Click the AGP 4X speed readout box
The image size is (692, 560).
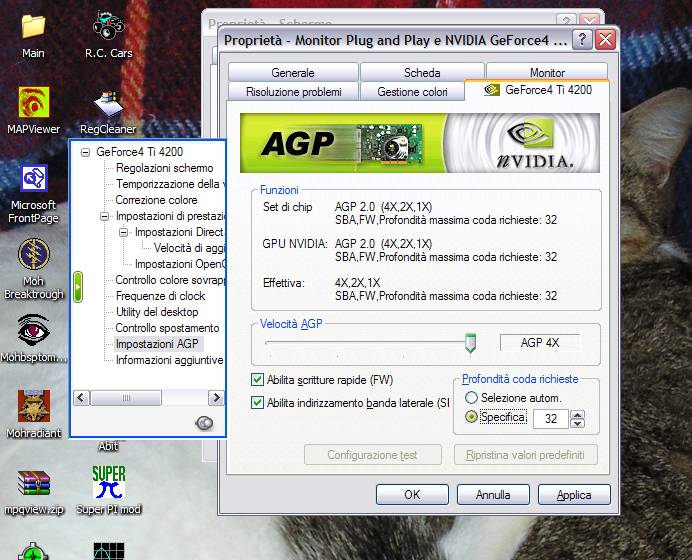click(x=540, y=342)
